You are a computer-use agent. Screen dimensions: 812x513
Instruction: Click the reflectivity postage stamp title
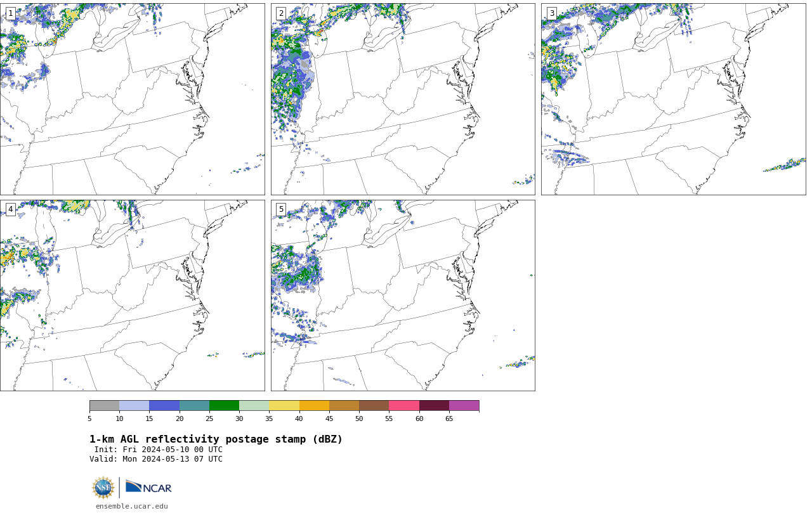click(x=216, y=439)
